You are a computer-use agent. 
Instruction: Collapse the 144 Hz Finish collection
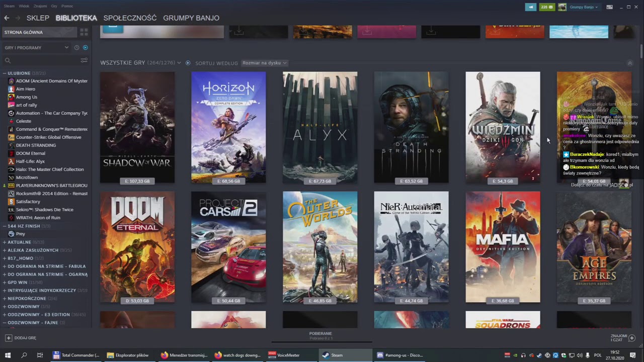(5, 226)
